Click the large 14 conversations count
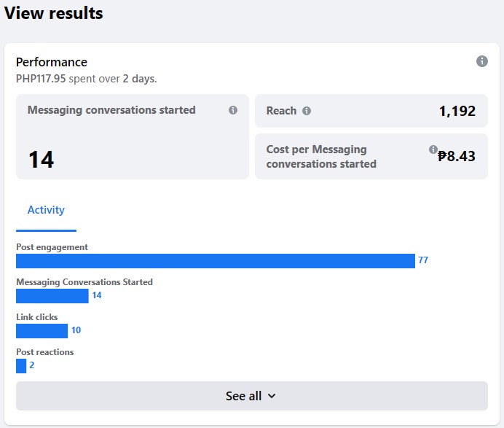 tap(41, 160)
